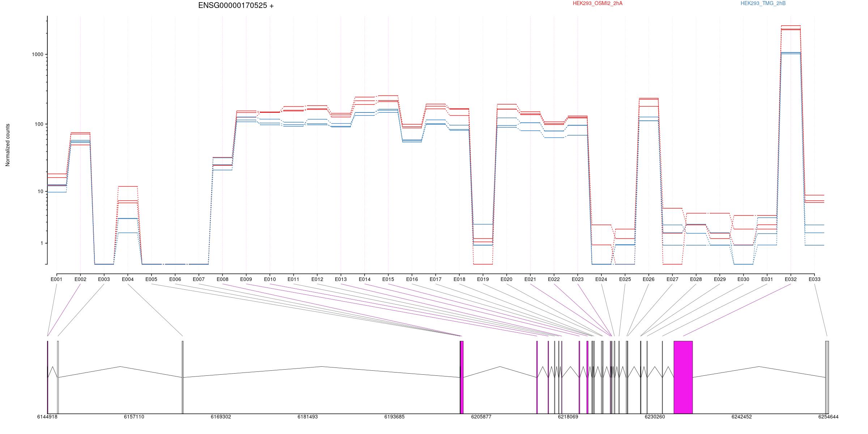Click the exon label E012
The height and width of the screenshot is (434, 868).
coord(317,279)
